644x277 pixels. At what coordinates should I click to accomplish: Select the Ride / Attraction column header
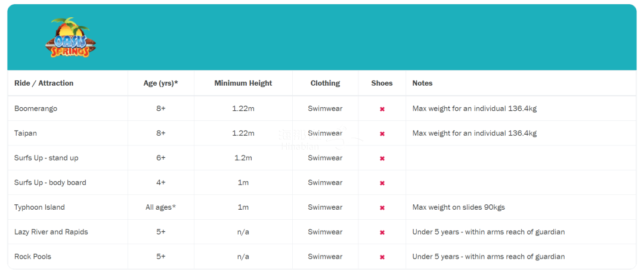(x=44, y=83)
